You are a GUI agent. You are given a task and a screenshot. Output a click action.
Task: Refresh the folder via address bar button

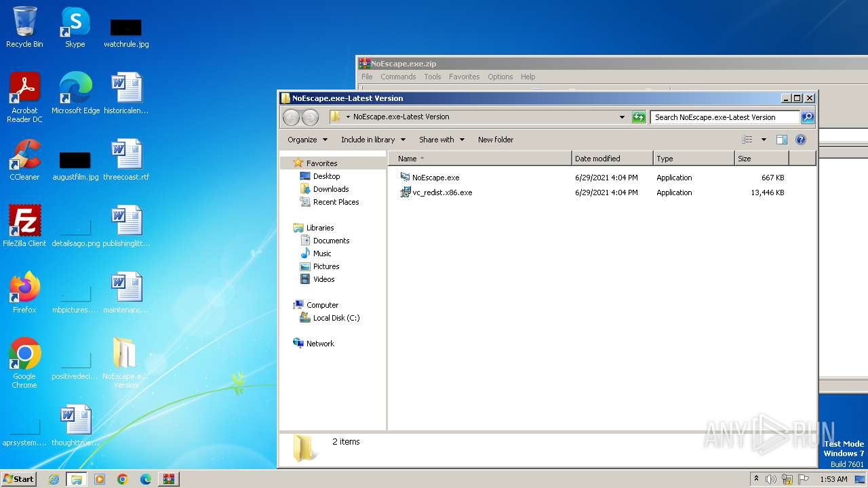(x=639, y=117)
